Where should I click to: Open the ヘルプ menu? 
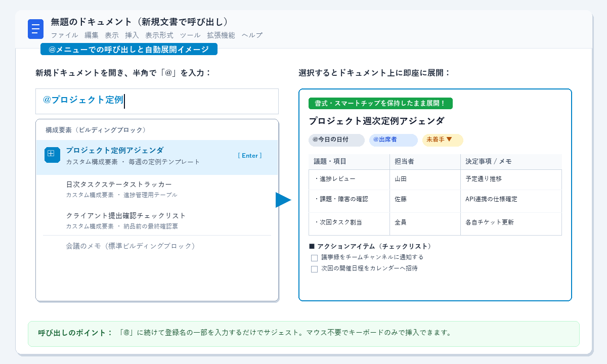pyautogui.click(x=252, y=35)
